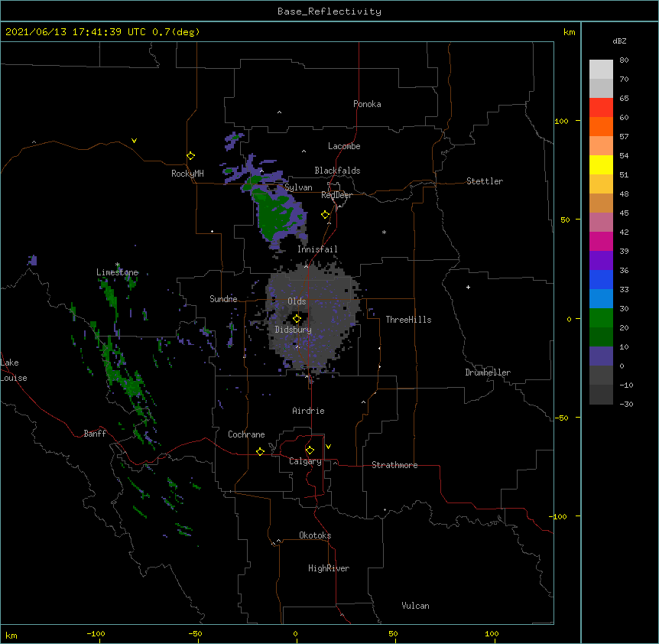Image resolution: width=659 pixels, height=644 pixels.
Task: Click the Base_Reflectivity title
Action: coord(329,11)
